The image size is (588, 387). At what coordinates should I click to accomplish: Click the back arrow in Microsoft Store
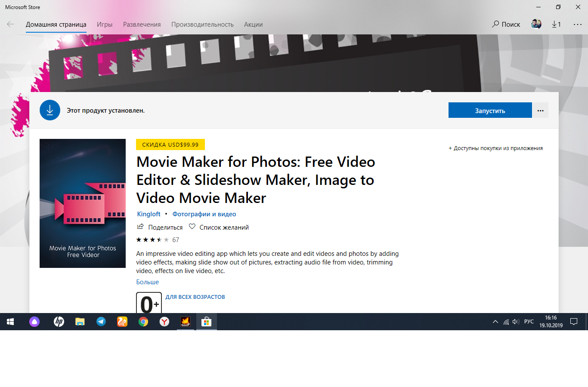[x=10, y=25]
